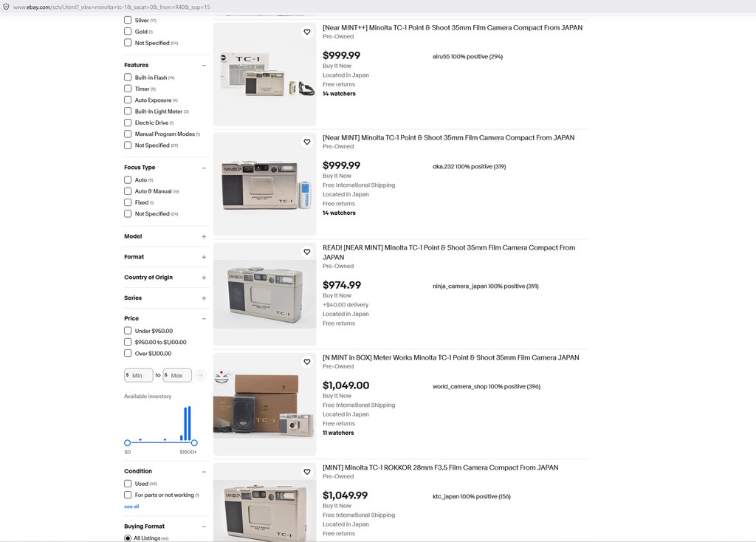This screenshot has width=756, height=542.
Task: Click the site security shield icon in the address bar
Action: click(x=6, y=7)
